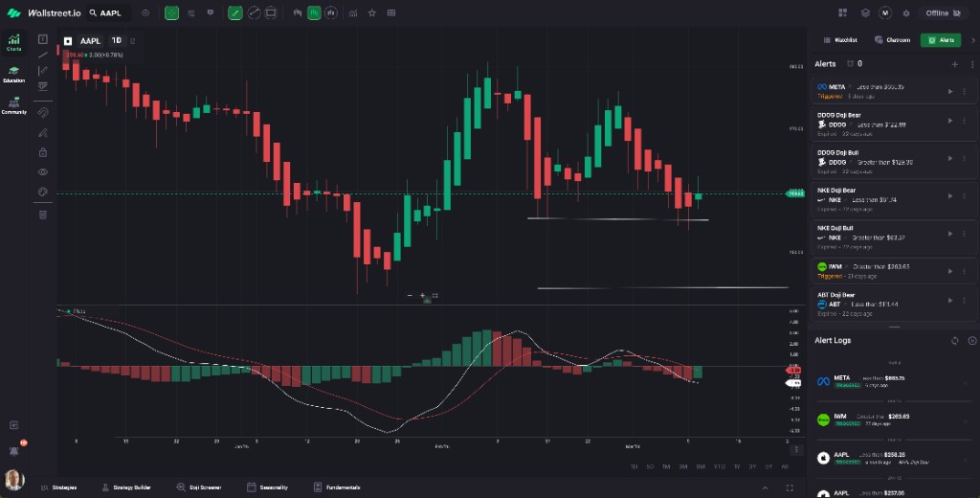Add a new alert with plus icon
Image resolution: width=980 pixels, height=498 pixels.
pos(954,64)
